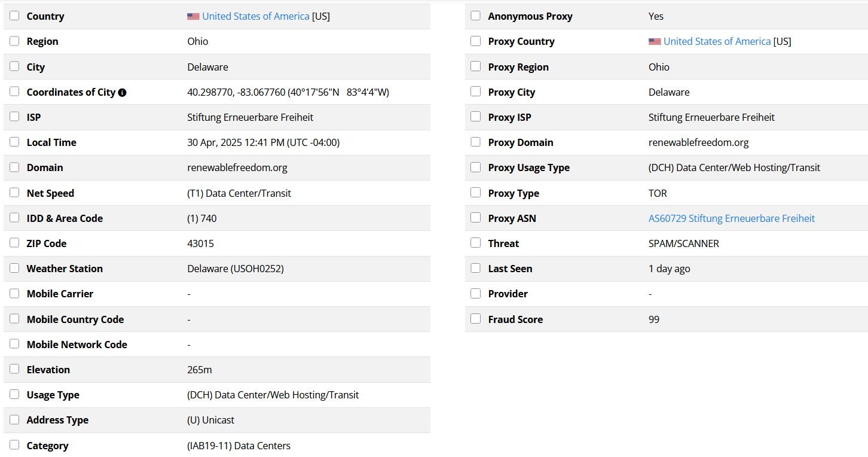The height and width of the screenshot is (457, 868).
Task: Select the Address Type checkbox
Action: [x=14, y=419]
